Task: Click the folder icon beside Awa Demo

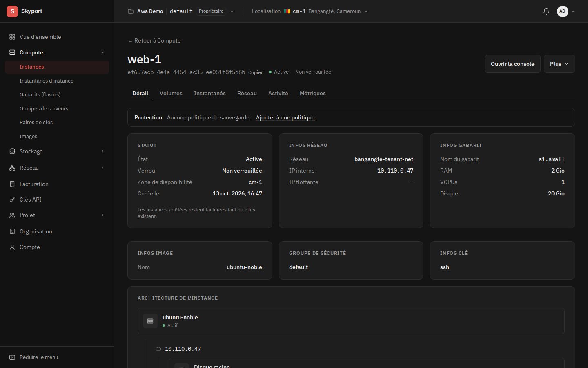Action: pos(131,11)
